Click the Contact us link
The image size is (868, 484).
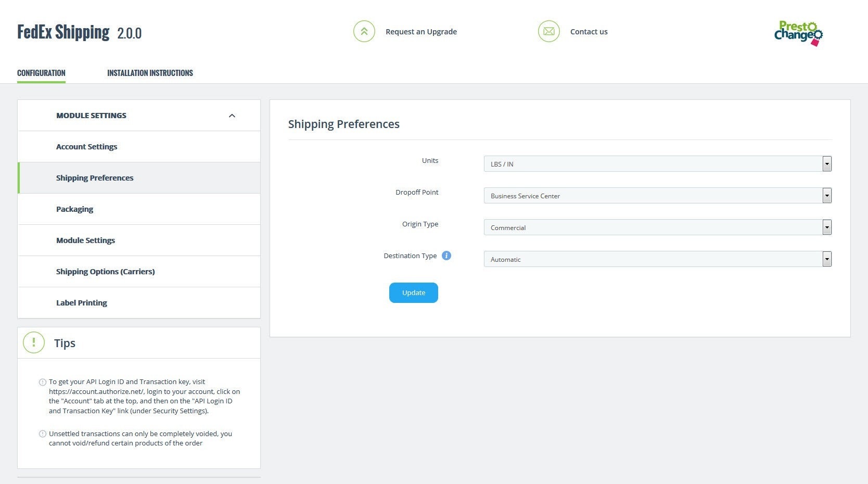[589, 32]
